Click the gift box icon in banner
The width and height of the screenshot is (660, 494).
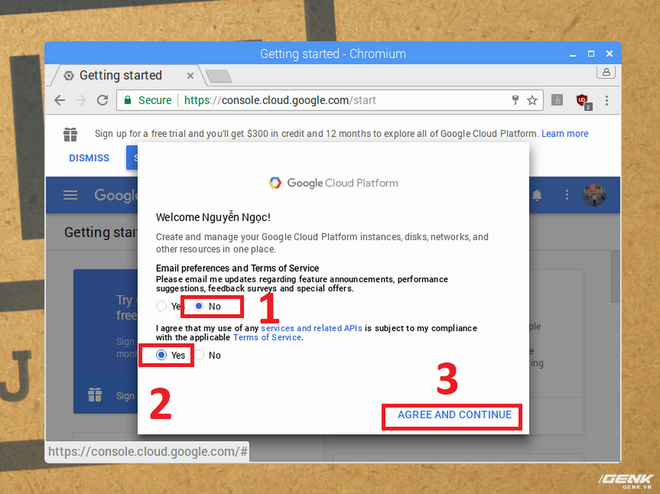pos(70,134)
